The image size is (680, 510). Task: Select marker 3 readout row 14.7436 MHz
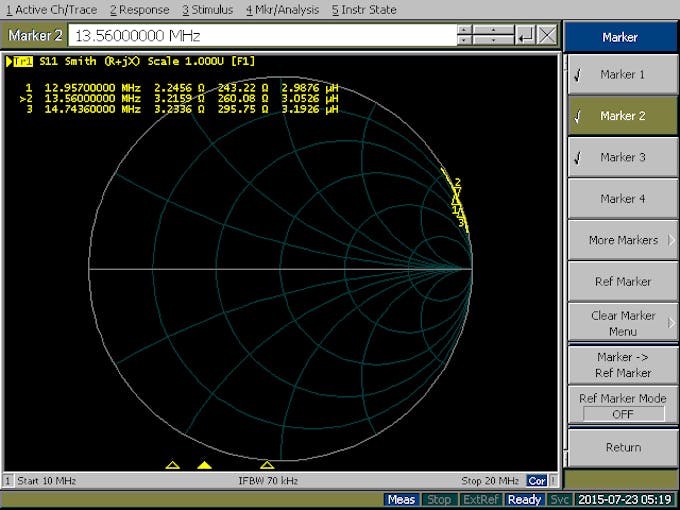(181, 109)
